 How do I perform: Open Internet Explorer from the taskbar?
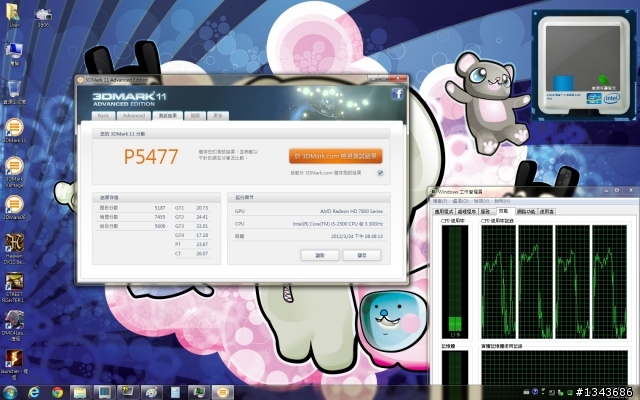[34, 393]
